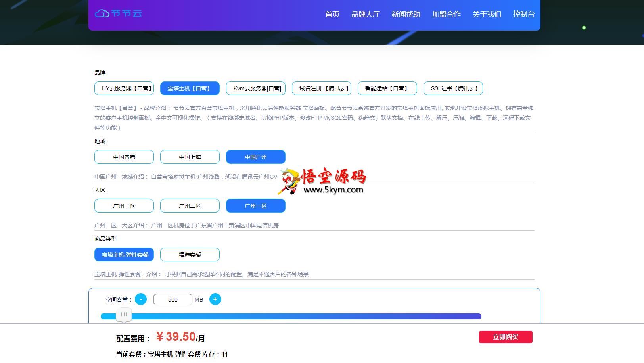644x363 pixels.
Task: Select the 智能建站【自营】 brand
Action: pos(387,88)
